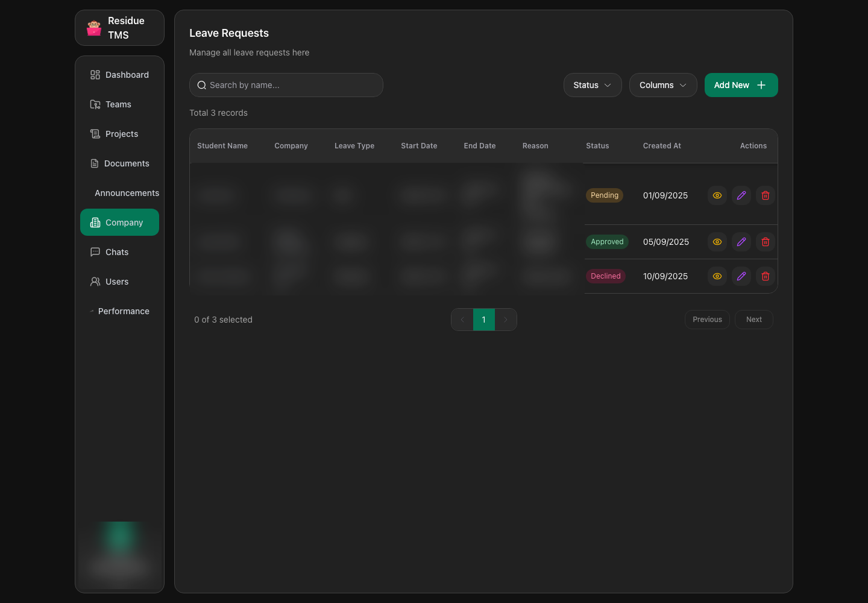The image size is (868, 603).
Task: Click the Chats speech bubble icon
Action: click(95, 252)
